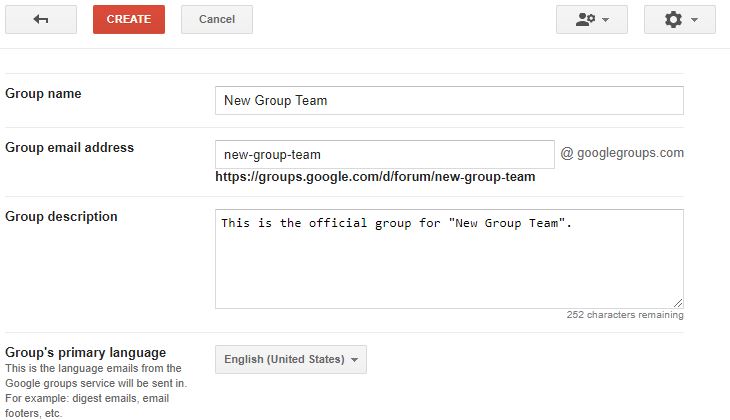The width and height of the screenshot is (730, 420).
Task: Click the "Group name" label
Action: 43,94
